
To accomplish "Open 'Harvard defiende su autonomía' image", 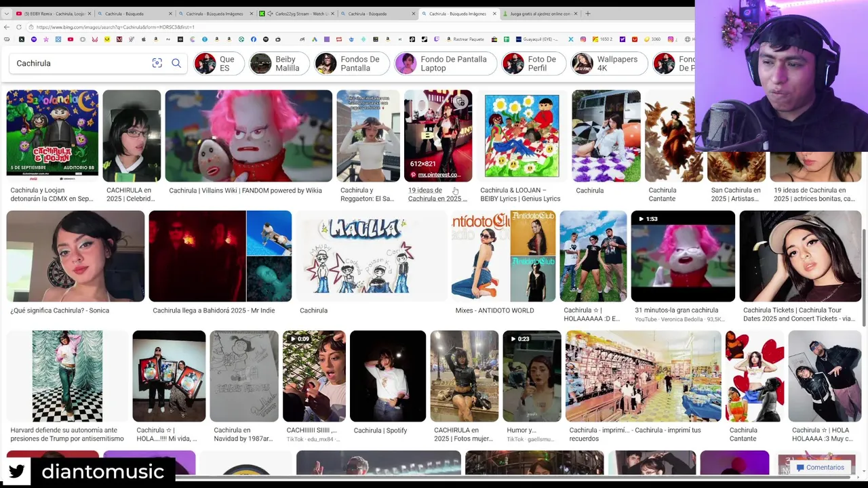I will click(x=67, y=376).
